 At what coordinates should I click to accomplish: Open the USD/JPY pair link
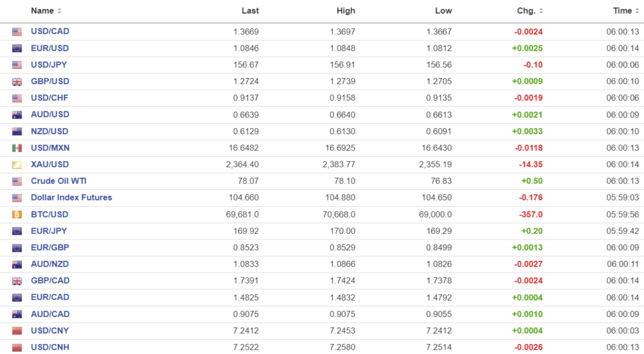(x=50, y=65)
